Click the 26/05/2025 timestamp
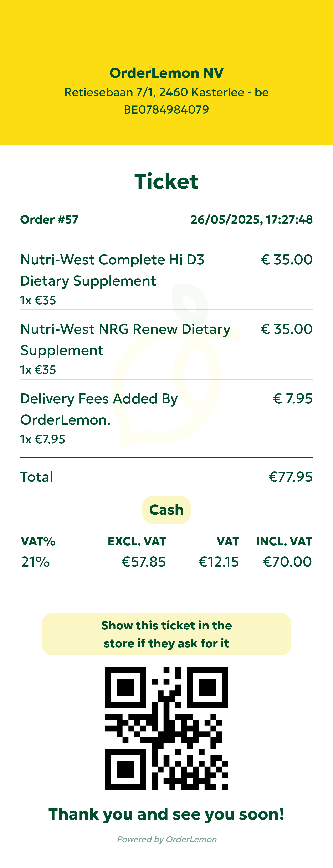 click(251, 220)
